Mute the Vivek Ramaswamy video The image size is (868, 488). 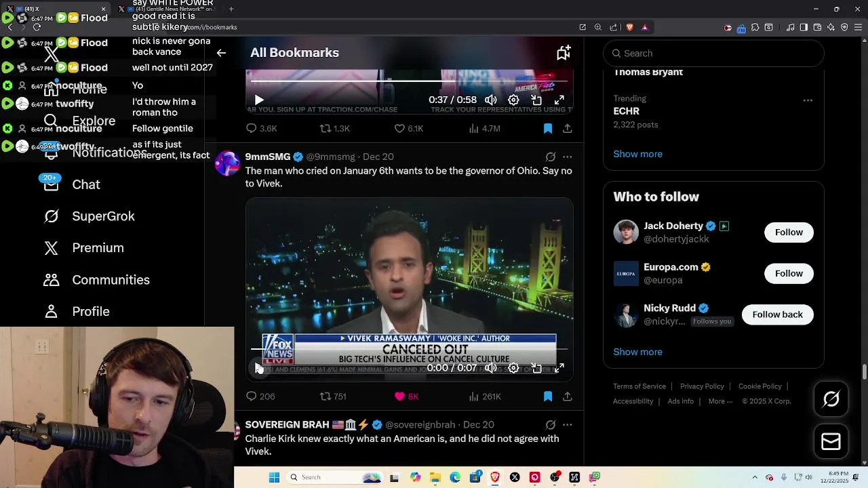point(491,368)
